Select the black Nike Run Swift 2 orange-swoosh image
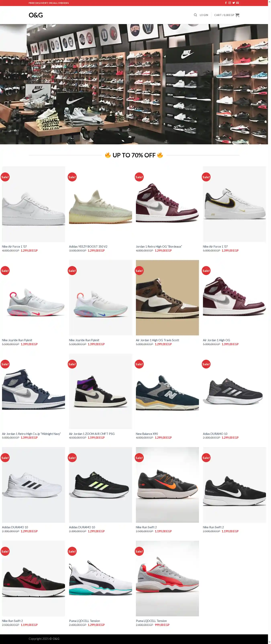The image size is (271, 644). point(167,485)
